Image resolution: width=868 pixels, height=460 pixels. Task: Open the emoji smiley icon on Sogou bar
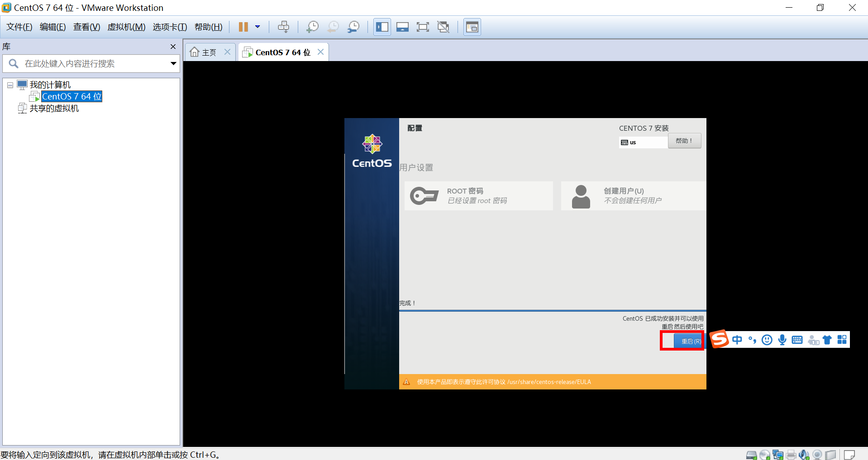(767, 340)
